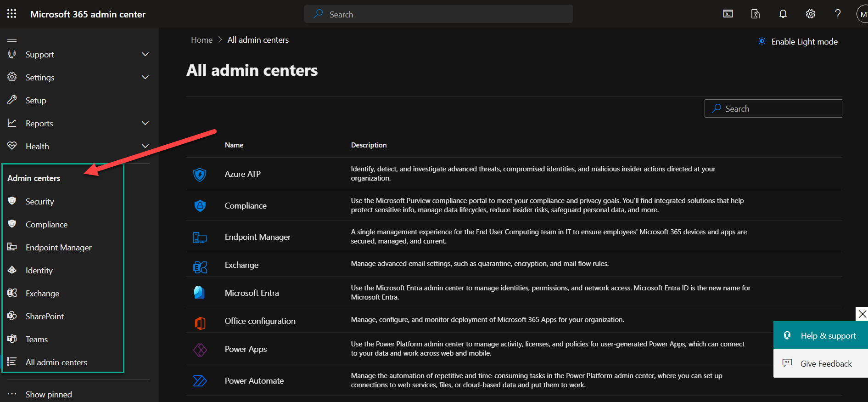Click the Security shield icon in sidebar
868x402 pixels.
coord(12,201)
